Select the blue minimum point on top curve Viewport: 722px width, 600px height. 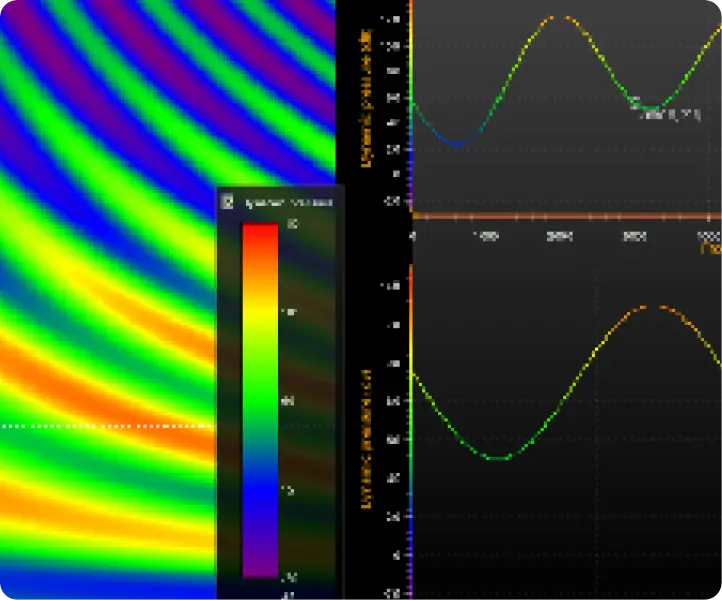(458, 144)
